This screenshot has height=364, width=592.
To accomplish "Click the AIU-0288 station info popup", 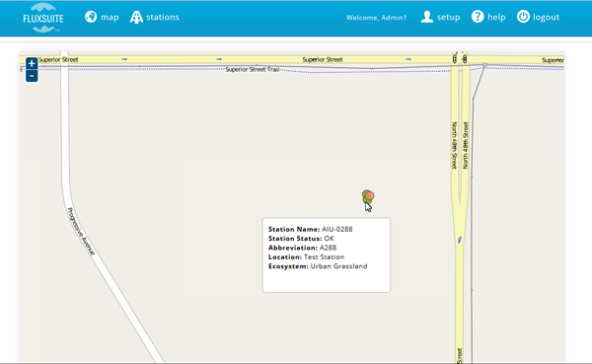I will (x=327, y=255).
